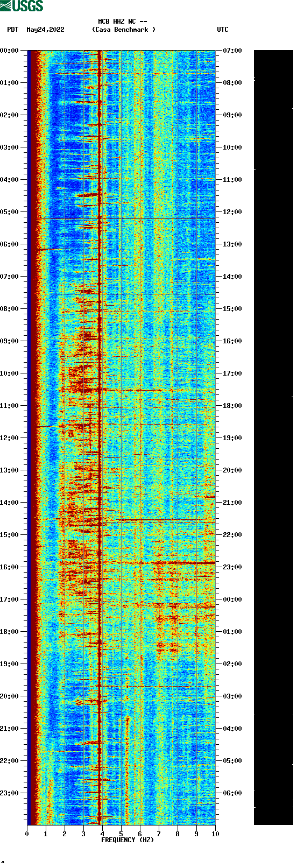Click the 23:00 PDT time label

tap(9, 793)
